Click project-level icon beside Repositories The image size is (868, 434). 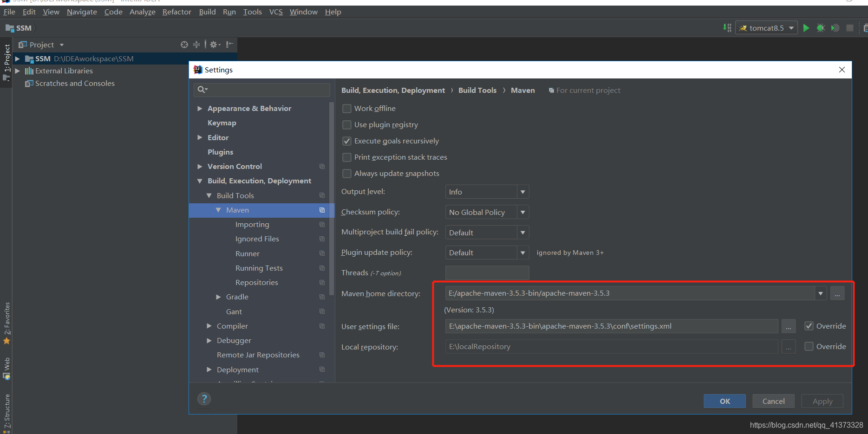click(322, 282)
